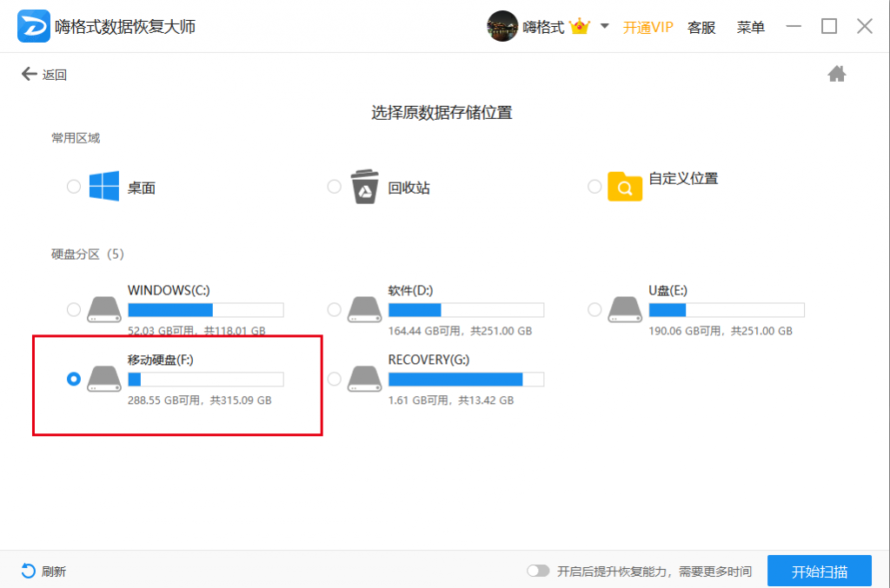Click the WINDOWS(C:) drive icon
This screenshot has width=890, height=588.
pyautogui.click(x=104, y=309)
